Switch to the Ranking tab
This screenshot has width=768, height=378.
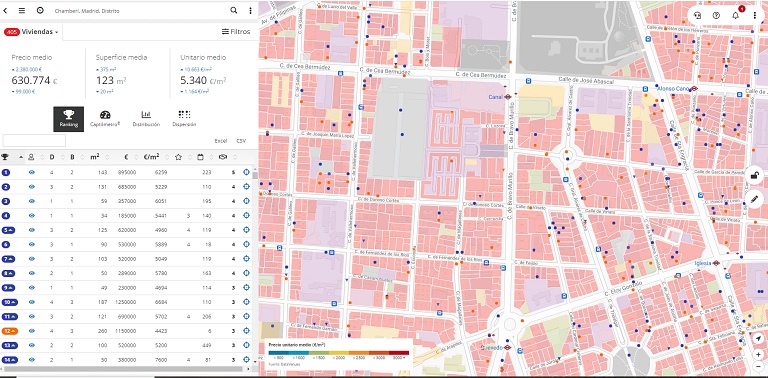pos(69,119)
